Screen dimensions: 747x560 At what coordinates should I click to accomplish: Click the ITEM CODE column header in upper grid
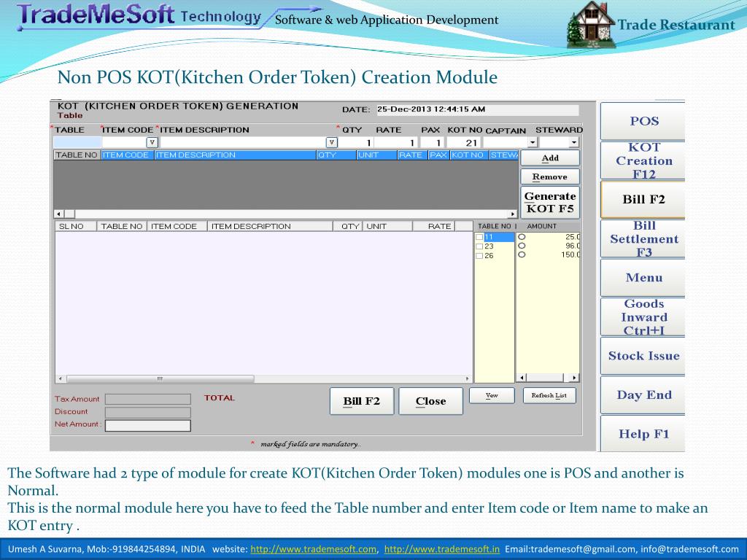127,155
